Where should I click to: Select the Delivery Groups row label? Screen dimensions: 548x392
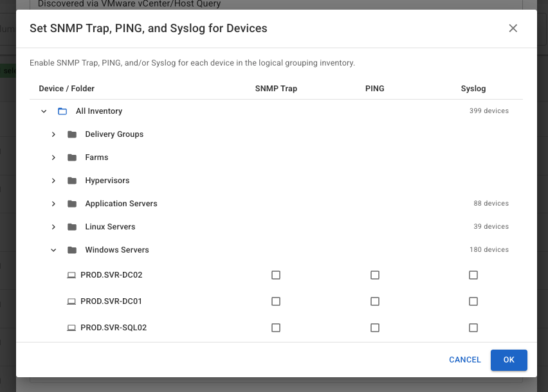click(114, 134)
